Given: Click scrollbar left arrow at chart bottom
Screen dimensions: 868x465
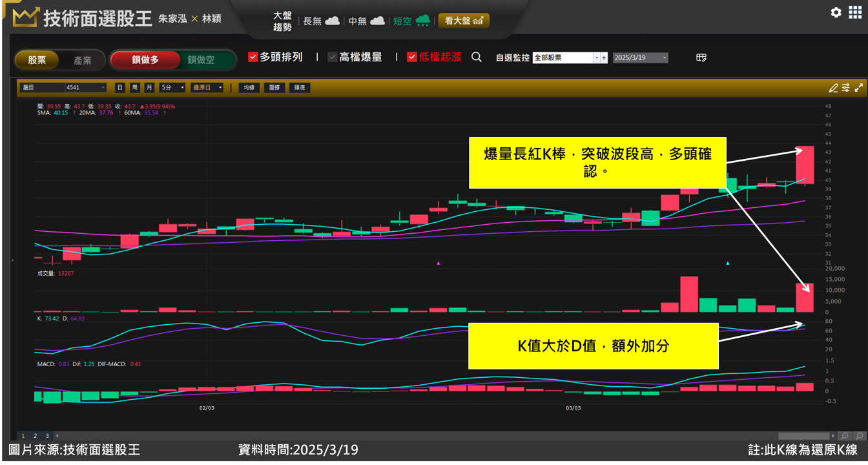Looking at the screenshot, I should coord(57,436).
